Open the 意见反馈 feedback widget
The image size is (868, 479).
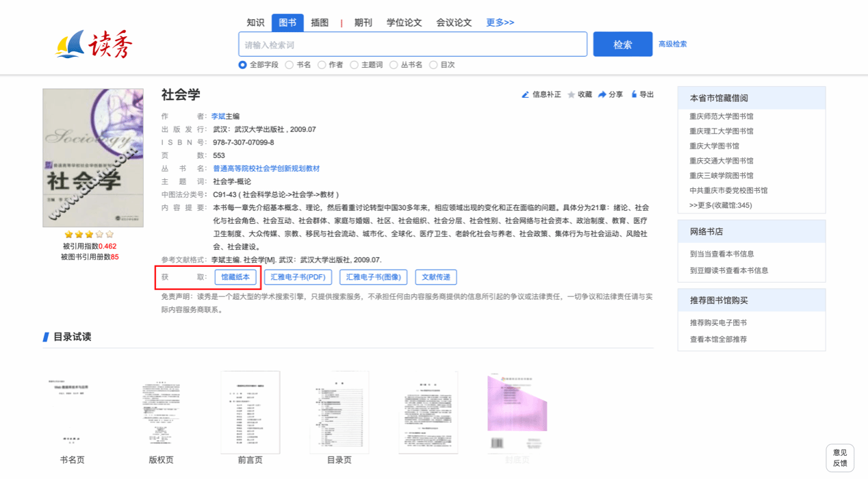pyautogui.click(x=840, y=458)
